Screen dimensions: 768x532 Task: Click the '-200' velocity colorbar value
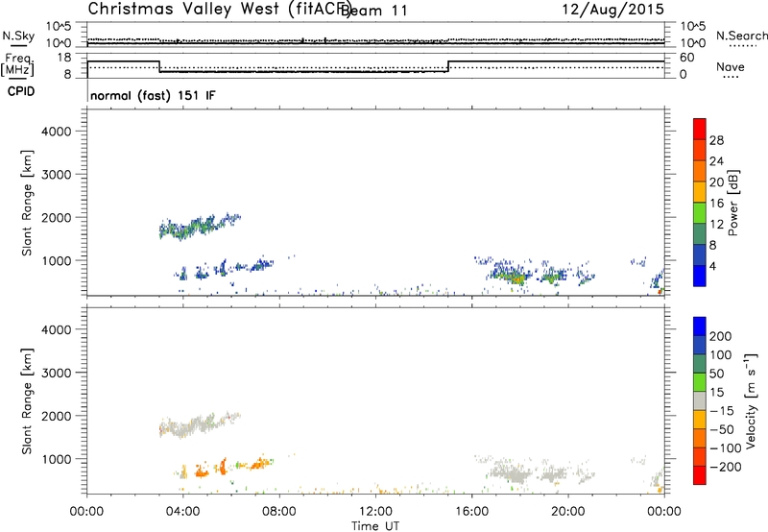click(725, 467)
